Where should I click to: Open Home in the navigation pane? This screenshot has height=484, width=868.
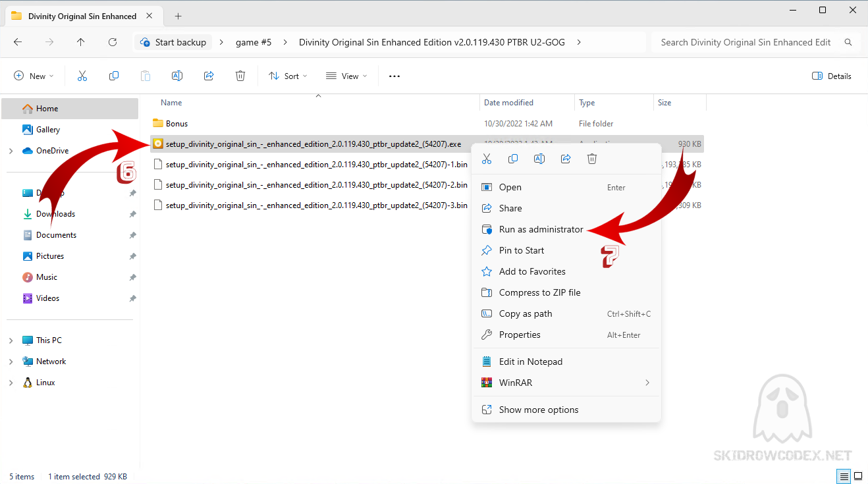70,109
